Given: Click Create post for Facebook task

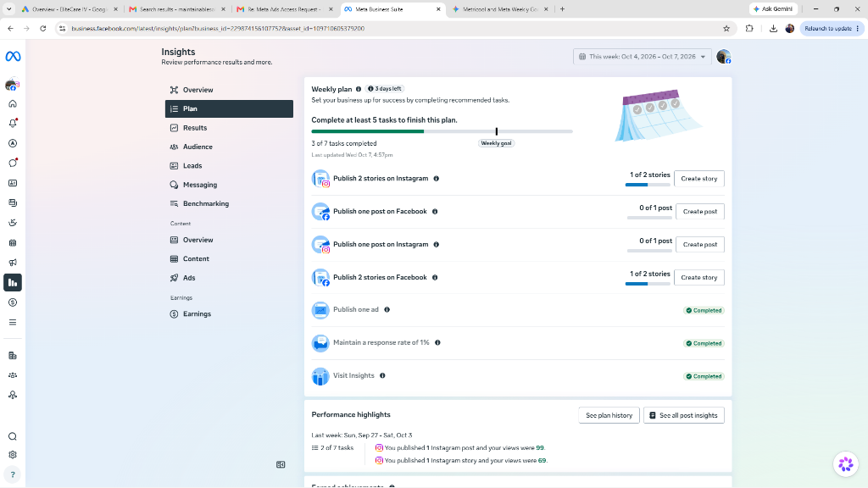Looking at the screenshot, I should click(x=699, y=211).
